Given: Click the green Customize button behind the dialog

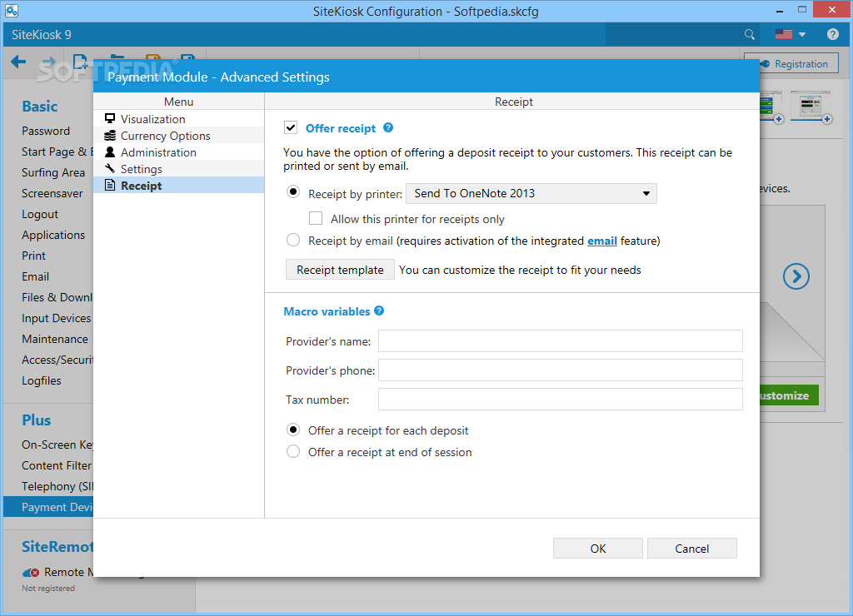Looking at the screenshot, I should point(789,395).
